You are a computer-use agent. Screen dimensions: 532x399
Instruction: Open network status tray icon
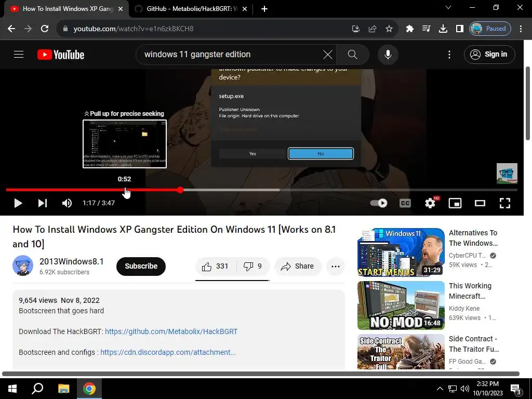coord(453,389)
